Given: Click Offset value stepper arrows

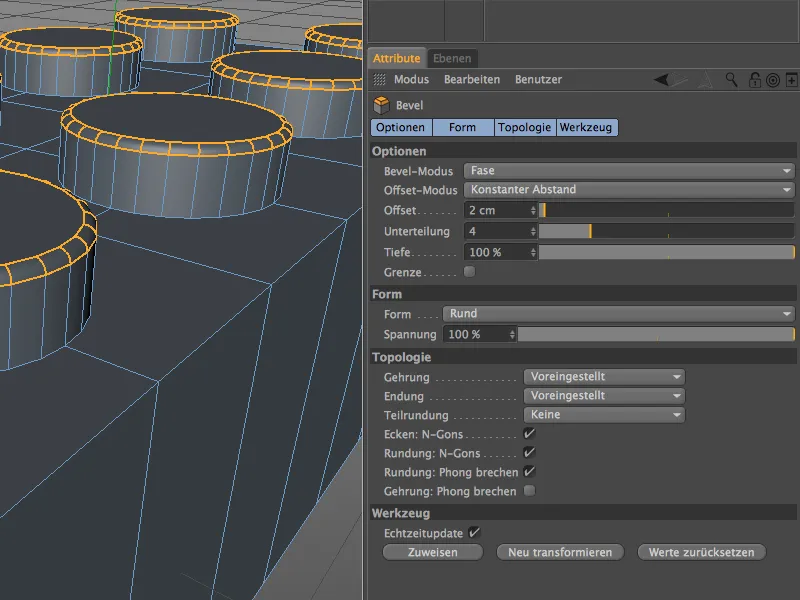Looking at the screenshot, I should coord(533,210).
